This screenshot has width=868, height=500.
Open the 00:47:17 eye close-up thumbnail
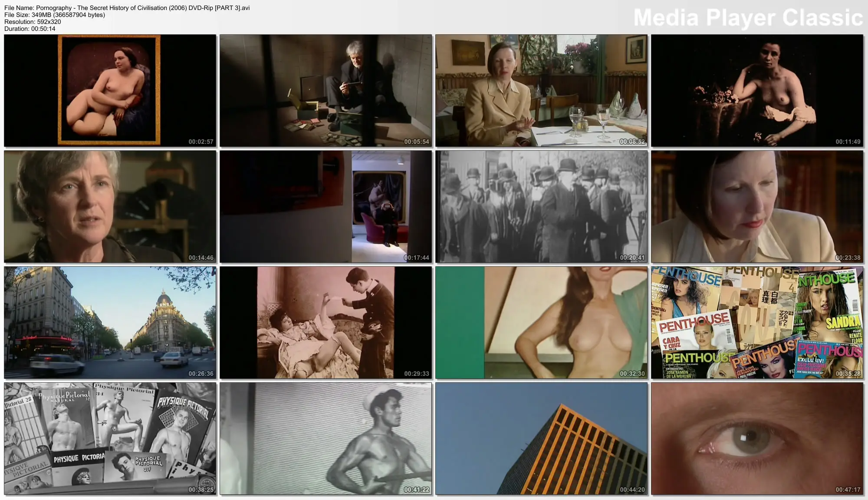(757, 438)
